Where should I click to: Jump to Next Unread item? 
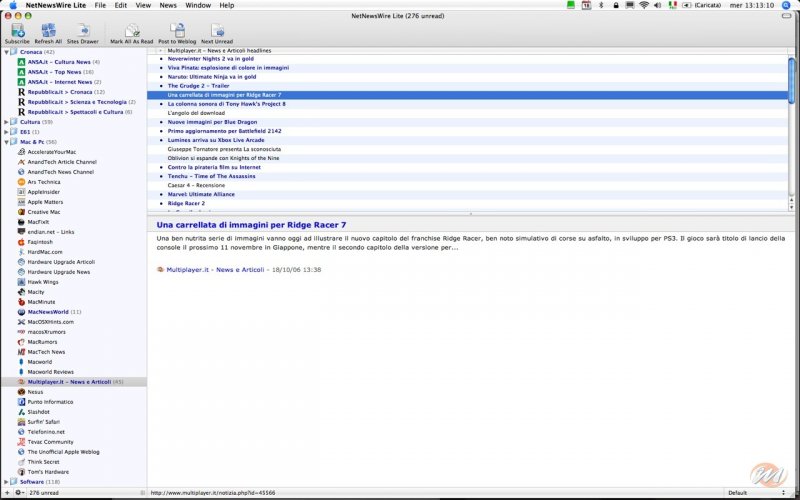[216, 31]
